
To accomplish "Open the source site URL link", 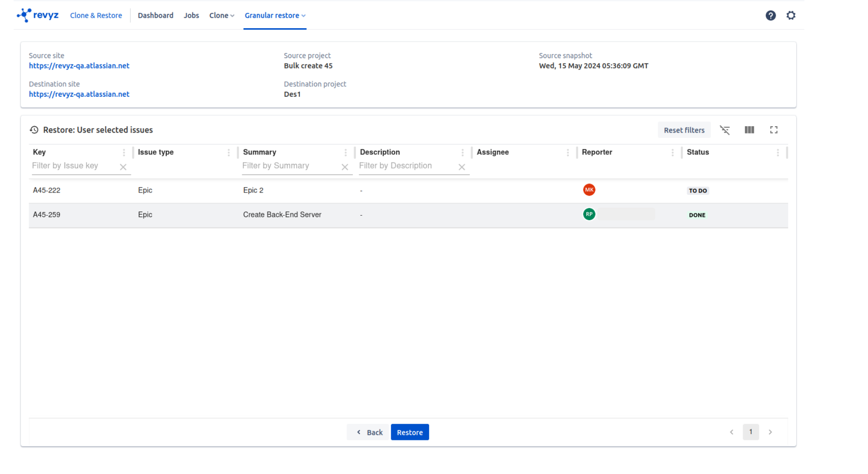I will (x=79, y=66).
